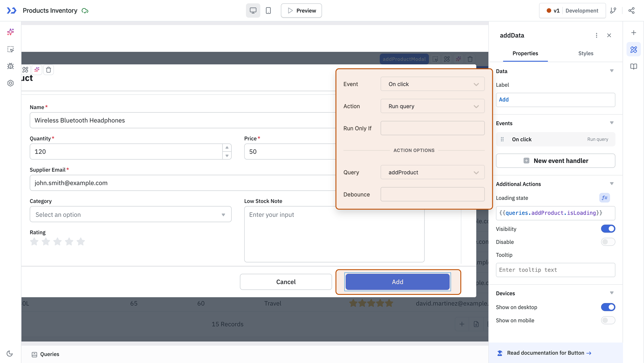Open the Query dropdown showing addProduct

coord(432,173)
